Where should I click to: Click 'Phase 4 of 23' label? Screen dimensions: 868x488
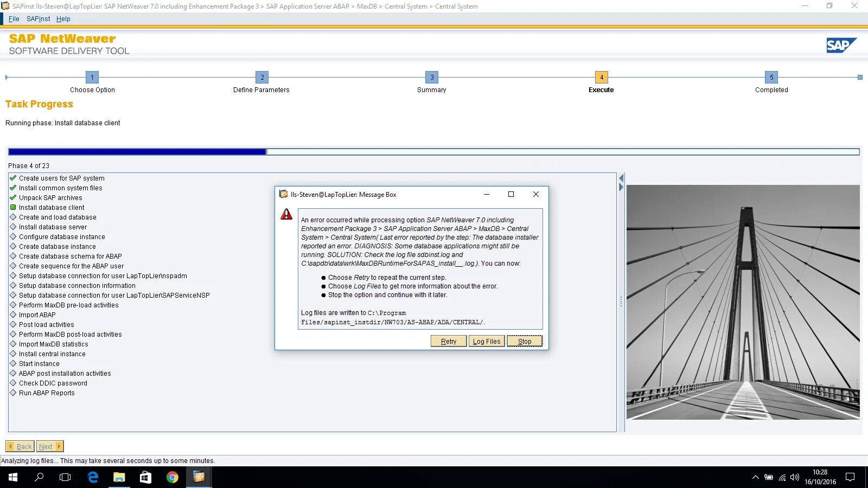click(29, 166)
